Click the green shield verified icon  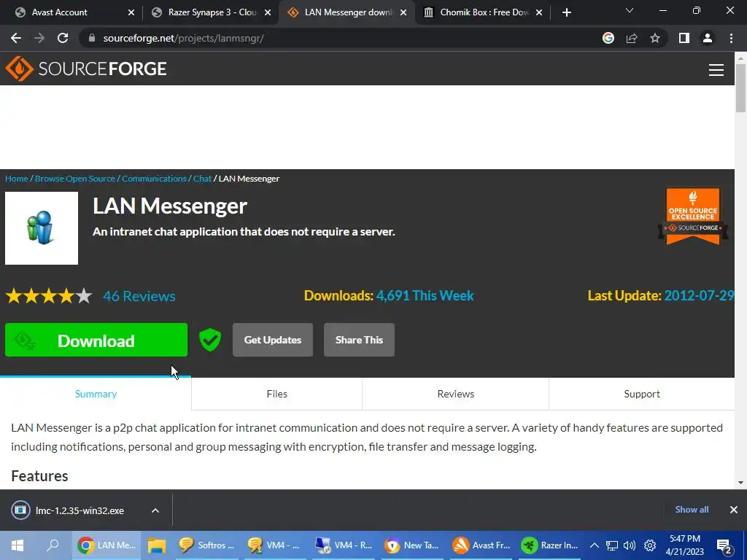210,340
